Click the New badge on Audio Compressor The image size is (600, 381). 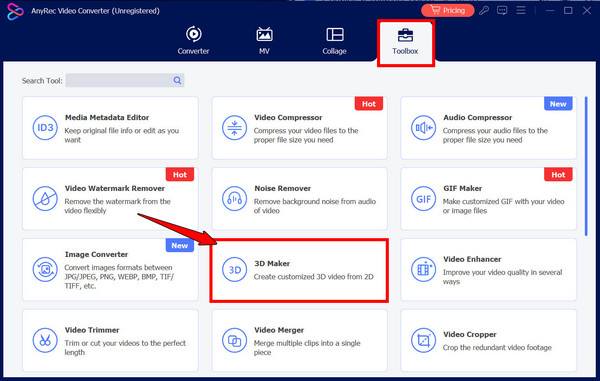(x=558, y=104)
